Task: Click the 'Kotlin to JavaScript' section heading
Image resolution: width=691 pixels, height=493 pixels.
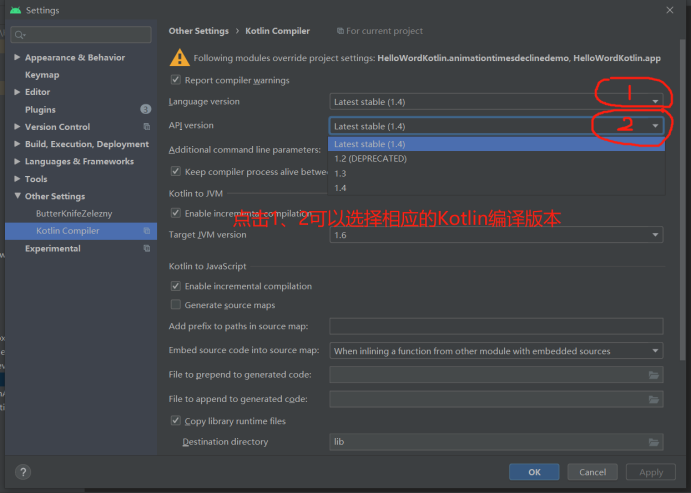Action: 208,266
